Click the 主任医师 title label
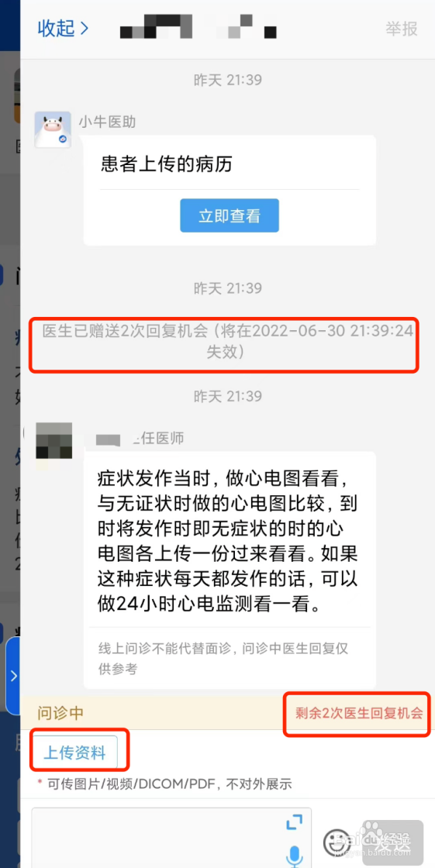Screen dimensions: 435x868 pyautogui.click(x=158, y=439)
